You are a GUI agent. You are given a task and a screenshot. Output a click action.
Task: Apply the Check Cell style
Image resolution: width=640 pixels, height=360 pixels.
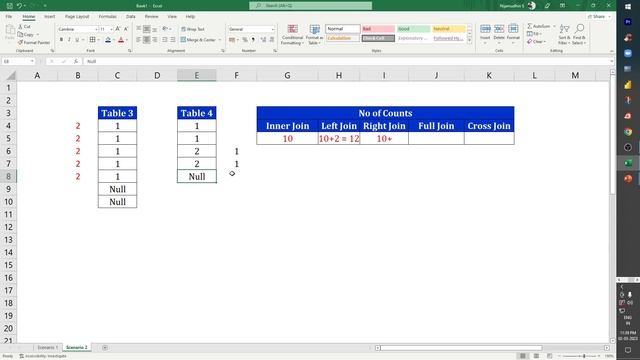point(378,38)
